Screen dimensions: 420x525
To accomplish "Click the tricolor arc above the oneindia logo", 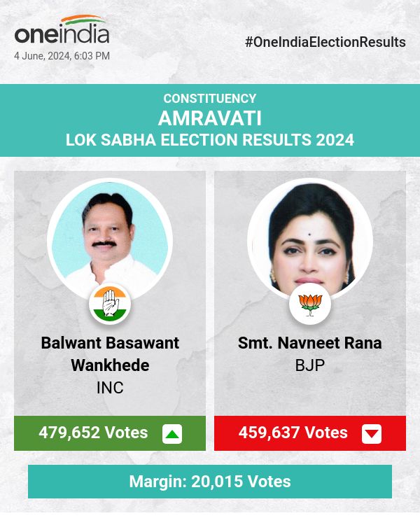I will (83, 20).
